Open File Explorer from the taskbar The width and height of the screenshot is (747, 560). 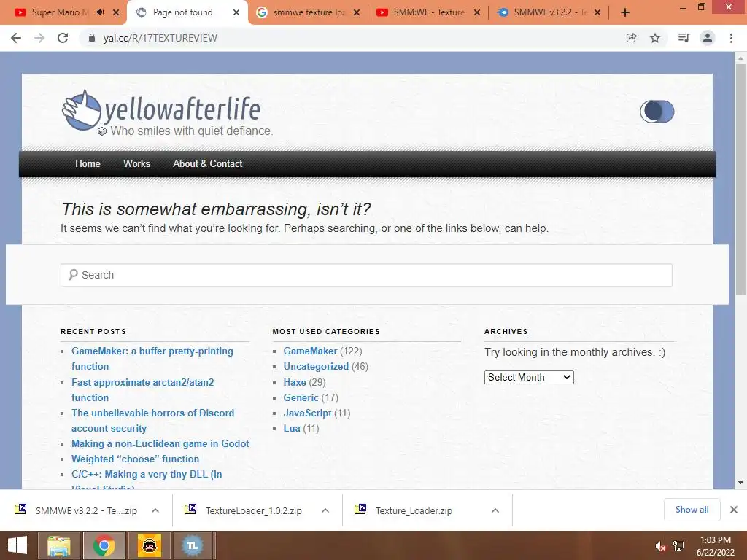[x=60, y=545]
